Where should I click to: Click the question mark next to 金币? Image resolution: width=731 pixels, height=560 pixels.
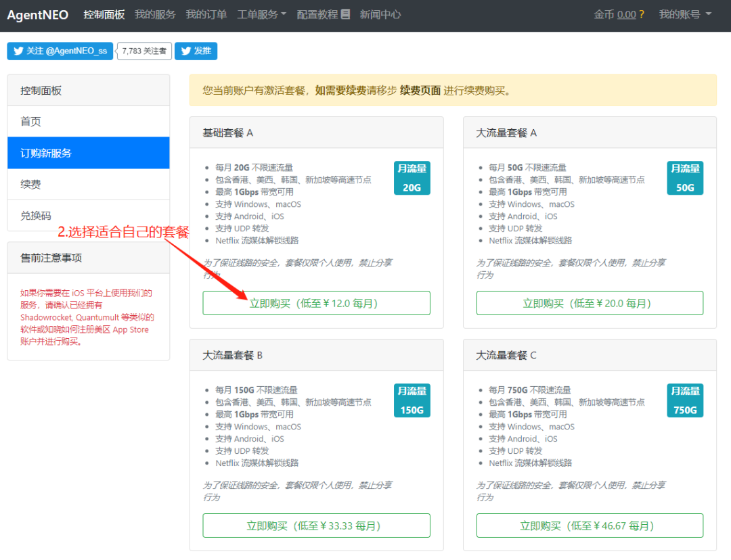pos(642,14)
